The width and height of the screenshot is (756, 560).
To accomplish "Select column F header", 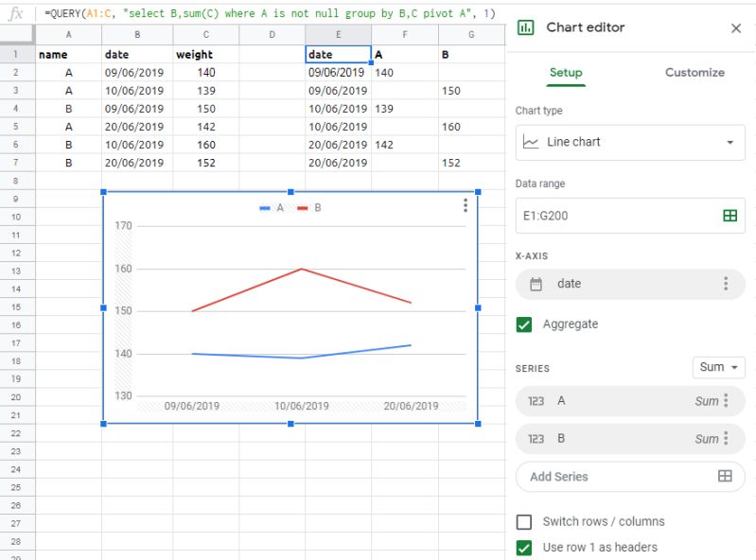I will click(405, 35).
